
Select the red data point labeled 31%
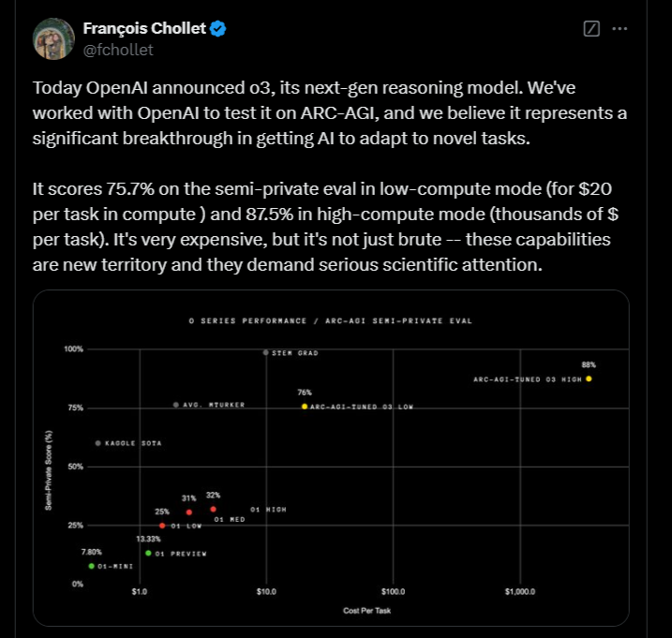(189, 512)
